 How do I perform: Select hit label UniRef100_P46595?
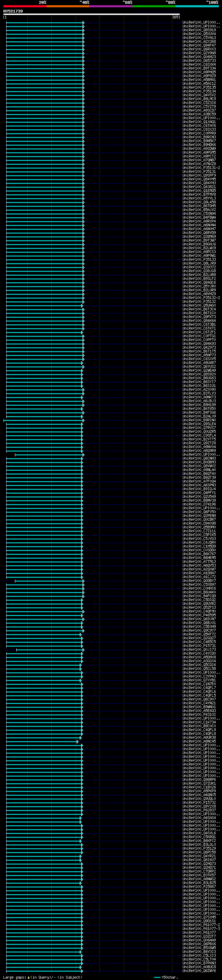pos(199,615)
